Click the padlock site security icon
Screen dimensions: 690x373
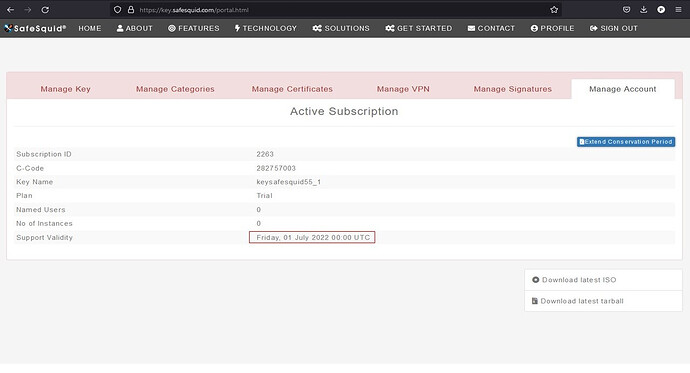click(x=131, y=10)
